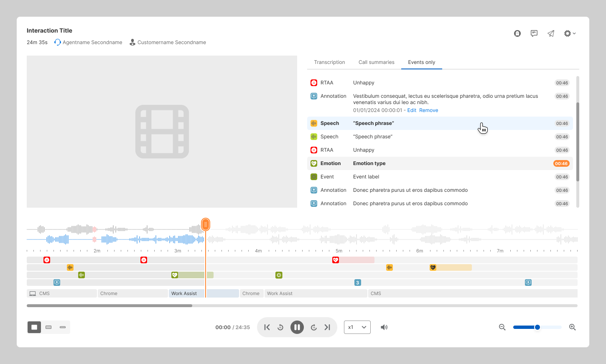Expand the settings gear dropdown
This screenshot has width=606, height=364.
[x=569, y=33]
